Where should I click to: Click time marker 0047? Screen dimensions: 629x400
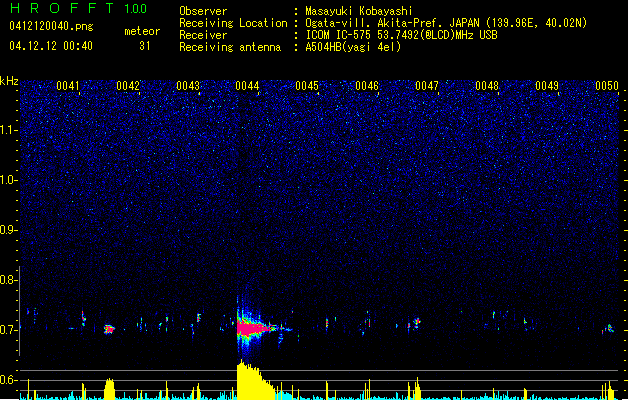pyautogui.click(x=427, y=86)
